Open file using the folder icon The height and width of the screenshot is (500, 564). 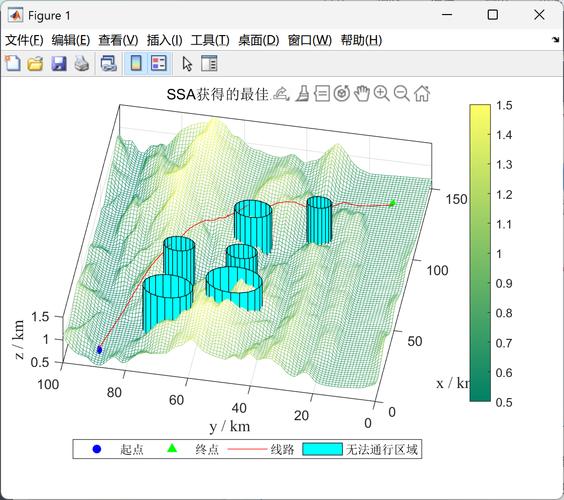pos(36,64)
